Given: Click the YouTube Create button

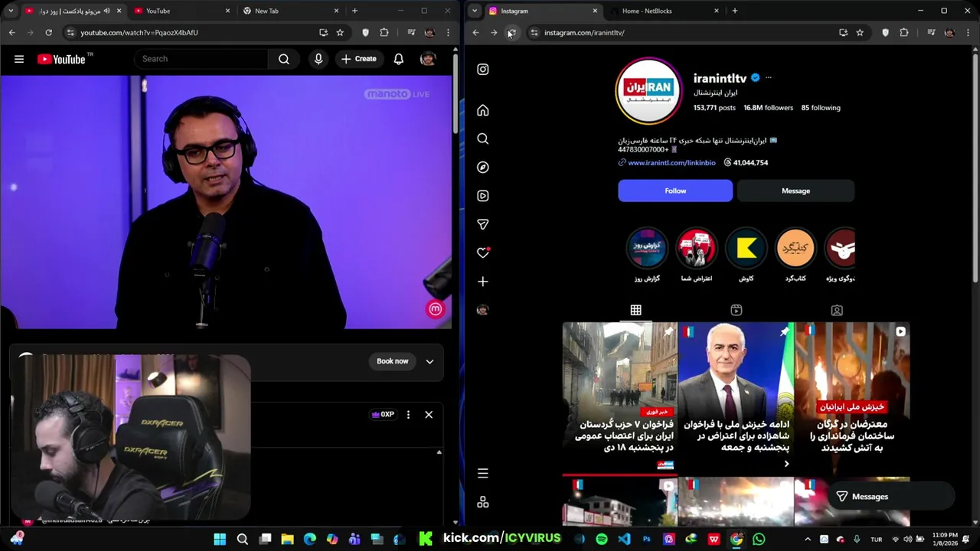Looking at the screenshot, I should (x=359, y=59).
